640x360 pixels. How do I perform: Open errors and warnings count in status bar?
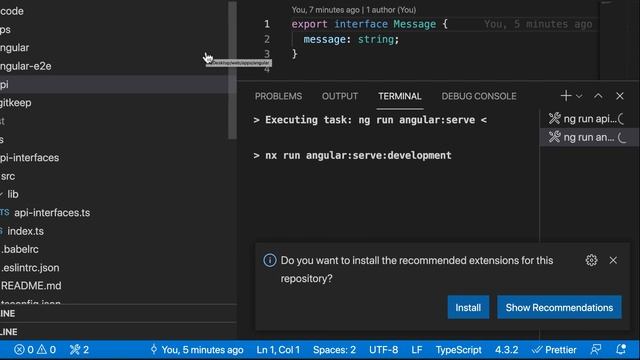[x=35, y=350]
